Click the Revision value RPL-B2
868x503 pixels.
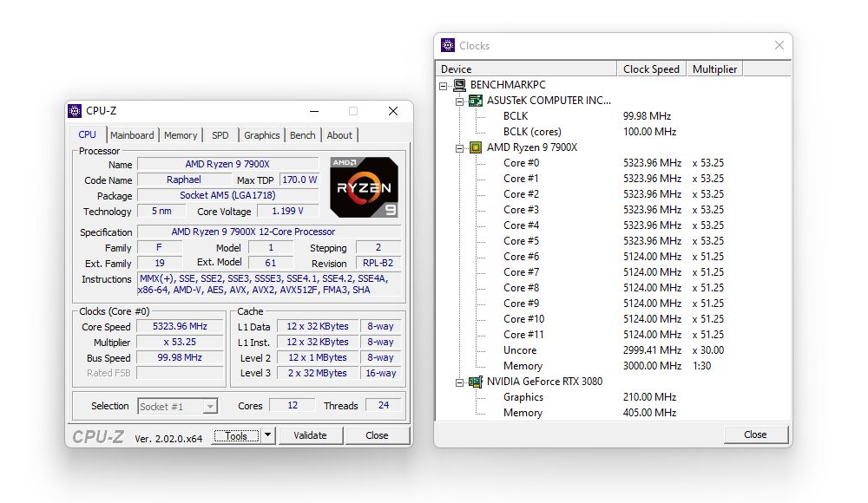pyautogui.click(x=378, y=263)
